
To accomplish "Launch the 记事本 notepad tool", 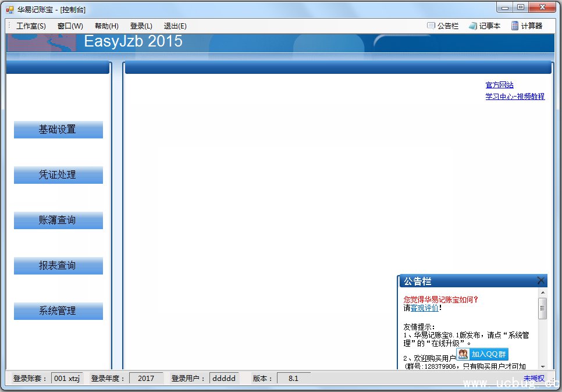I will click(485, 26).
